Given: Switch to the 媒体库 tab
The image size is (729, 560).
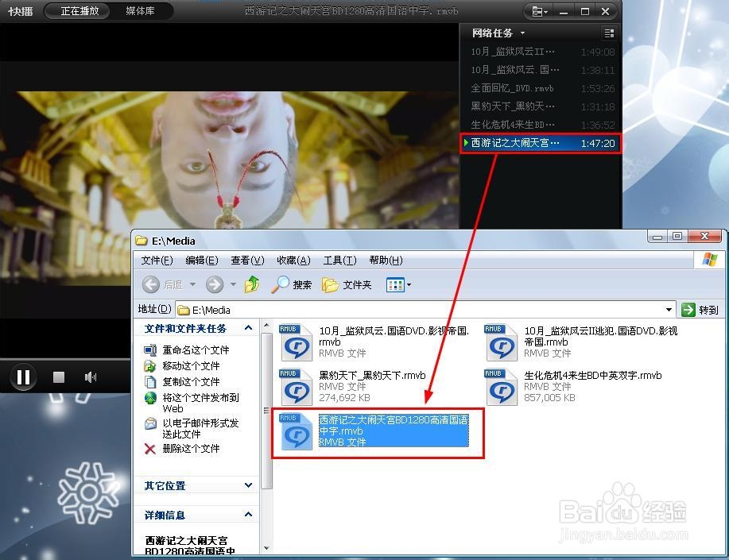Looking at the screenshot, I should point(140,10).
